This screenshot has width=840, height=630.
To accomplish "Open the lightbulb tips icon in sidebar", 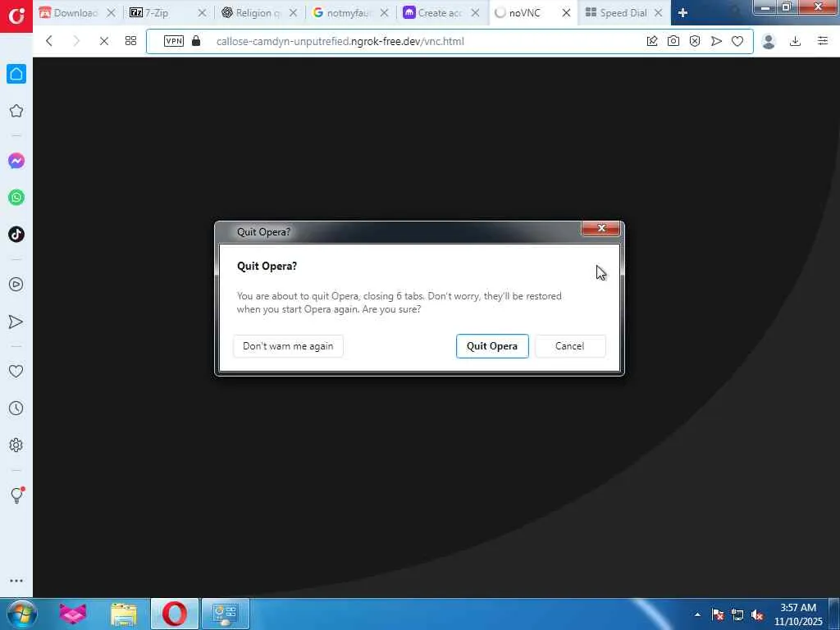I will (x=16, y=495).
